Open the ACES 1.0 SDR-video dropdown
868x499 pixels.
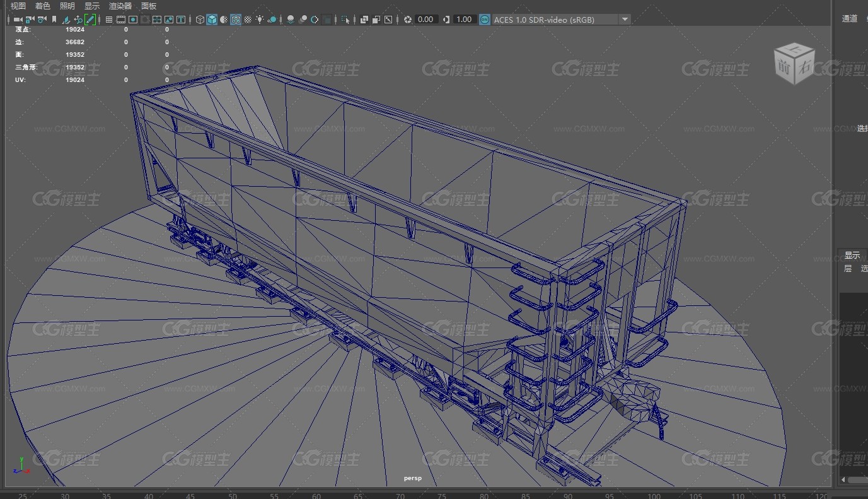(x=561, y=20)
